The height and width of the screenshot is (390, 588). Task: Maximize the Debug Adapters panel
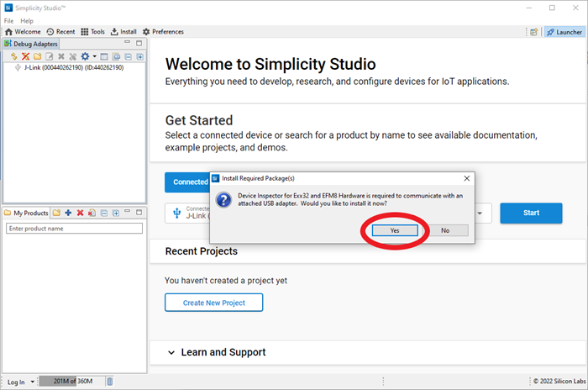pyautogui.click(x=139, y=43)
